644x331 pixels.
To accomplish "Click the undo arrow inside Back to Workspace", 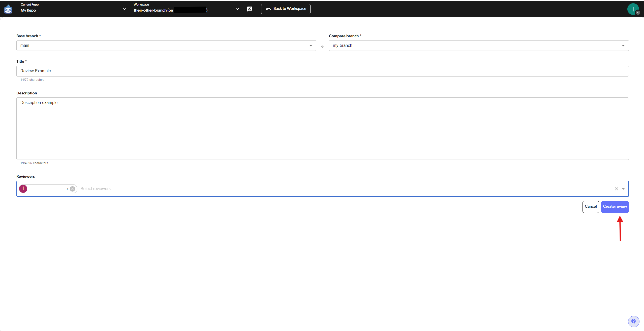I will click(268, 9).
